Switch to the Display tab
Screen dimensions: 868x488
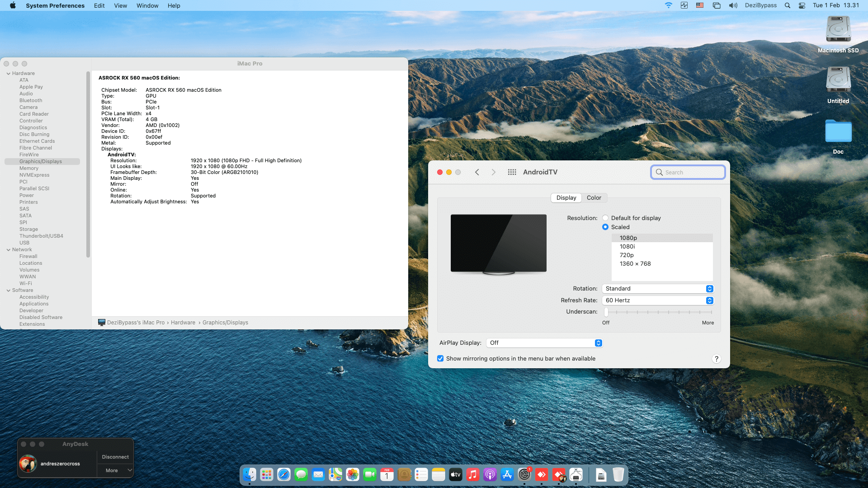pos(566,198)
